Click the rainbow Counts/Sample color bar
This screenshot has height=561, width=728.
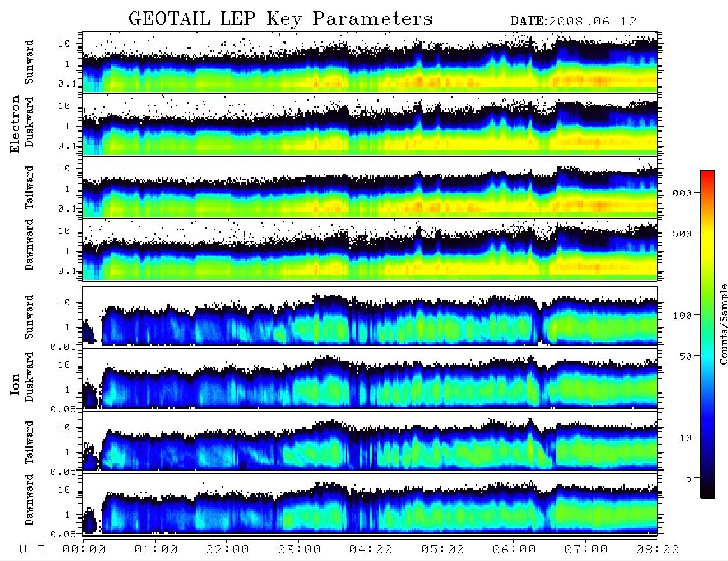(x=708, y=335)
